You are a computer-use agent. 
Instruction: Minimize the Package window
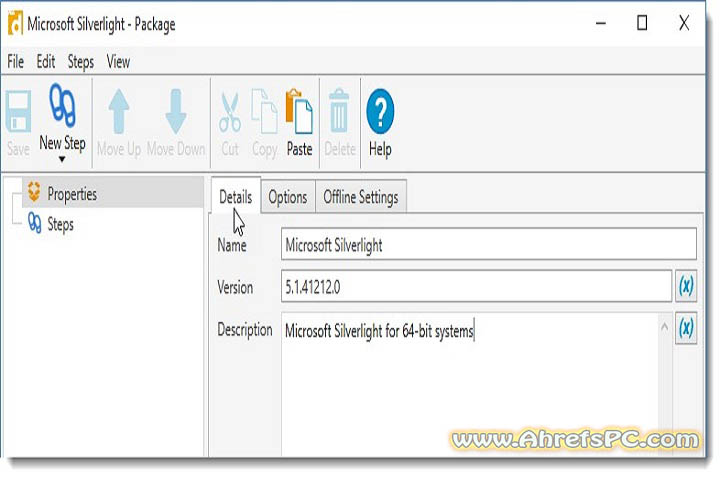point(601,23)
